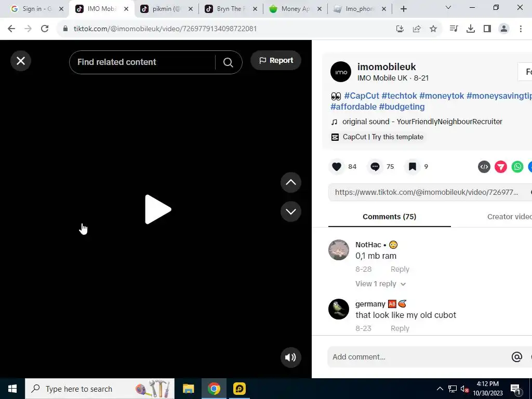Switch to the Creator videos tab
Screen dimensions: 532x399
[x=509, y=217]
